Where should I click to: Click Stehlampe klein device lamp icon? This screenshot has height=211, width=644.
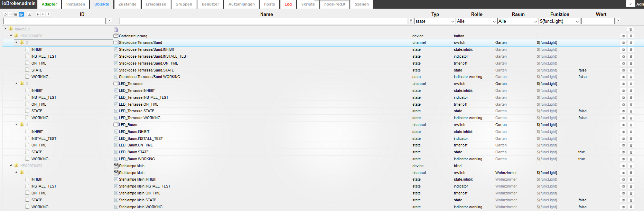click(x=116, y=166)
